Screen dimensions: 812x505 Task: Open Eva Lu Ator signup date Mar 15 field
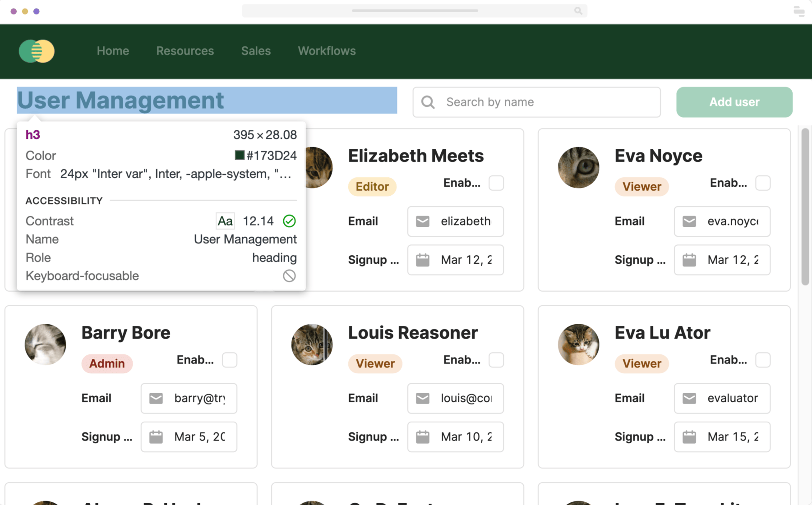[722, 436]
